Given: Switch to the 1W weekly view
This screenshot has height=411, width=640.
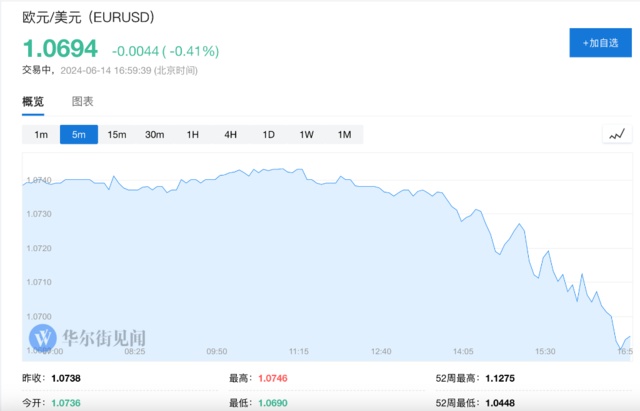Looking at the screenshot, I should point(307,134).
